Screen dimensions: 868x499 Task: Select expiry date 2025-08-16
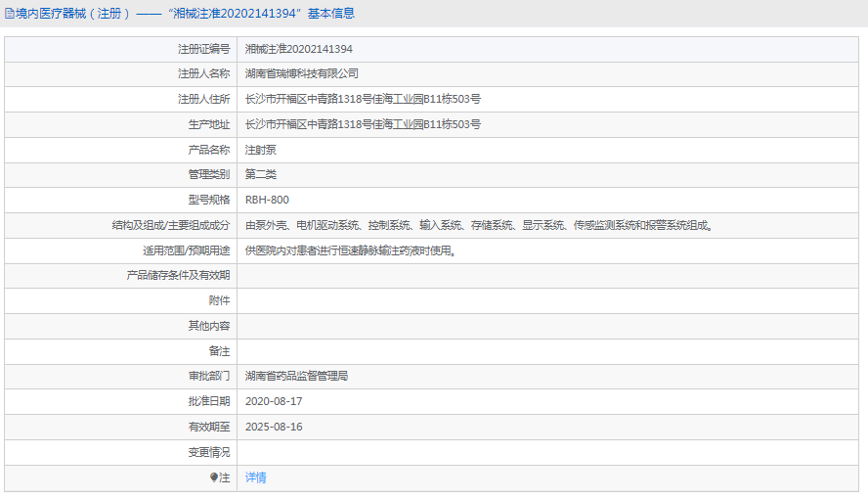pyautogui.click(x=274, y=427)
